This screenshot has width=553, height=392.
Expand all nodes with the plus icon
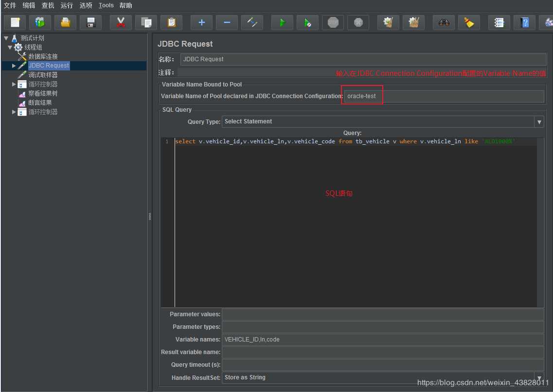[x=201, y=22]
